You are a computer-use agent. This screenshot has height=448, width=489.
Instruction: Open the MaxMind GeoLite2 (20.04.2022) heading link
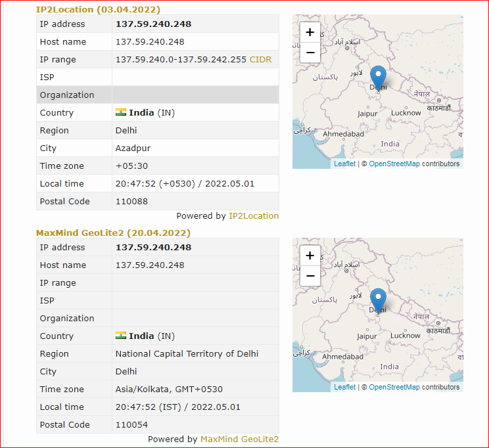coord(113,233)
